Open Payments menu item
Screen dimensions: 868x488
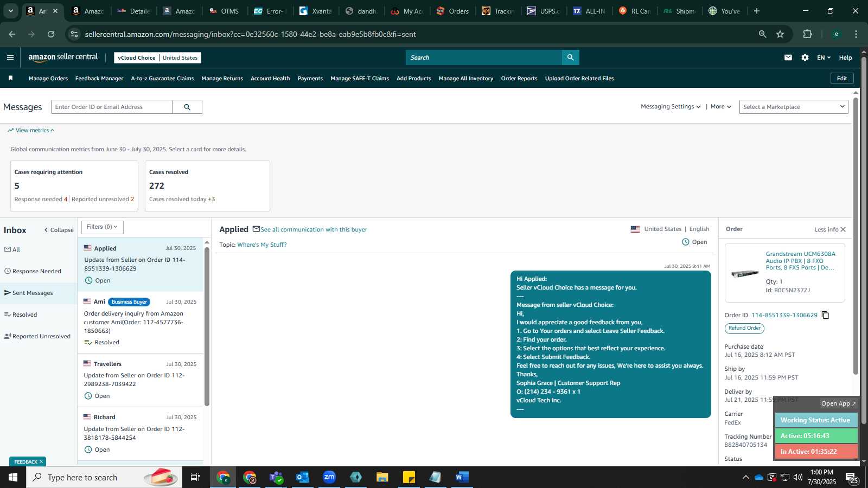tap(310, 79)
